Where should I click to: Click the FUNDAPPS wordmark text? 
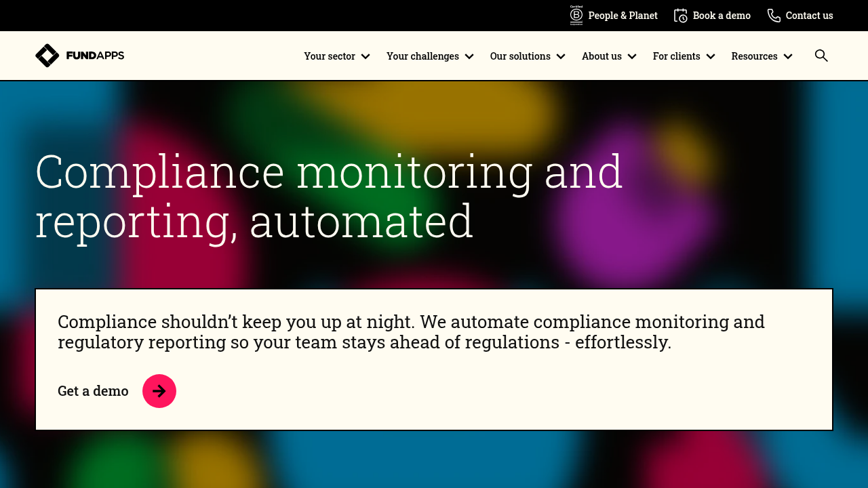(95, 56)
